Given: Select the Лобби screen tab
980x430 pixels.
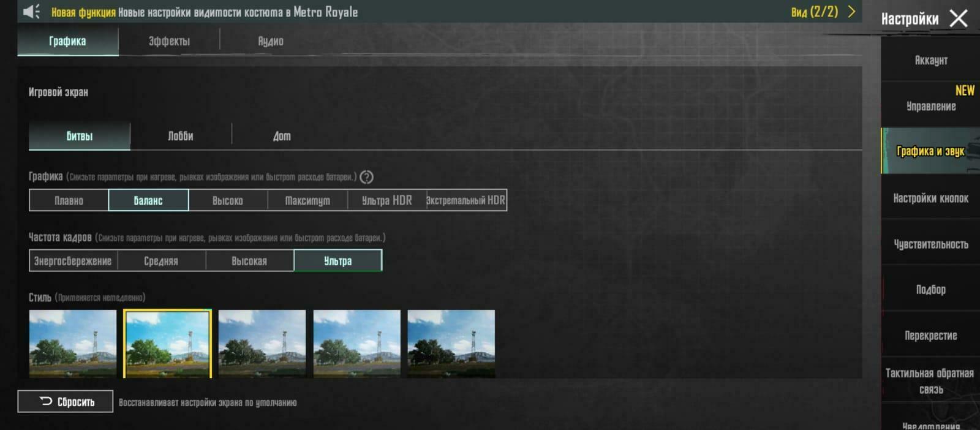Looking at the screenshot, I should [181, 136].
